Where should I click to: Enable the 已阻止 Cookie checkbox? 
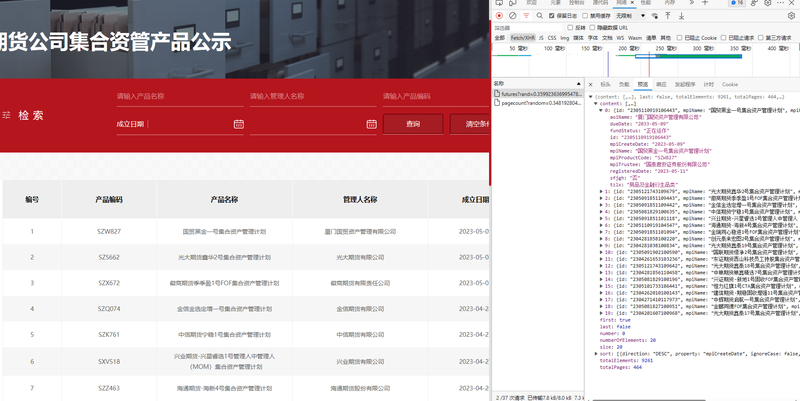(x=679, y=38)
